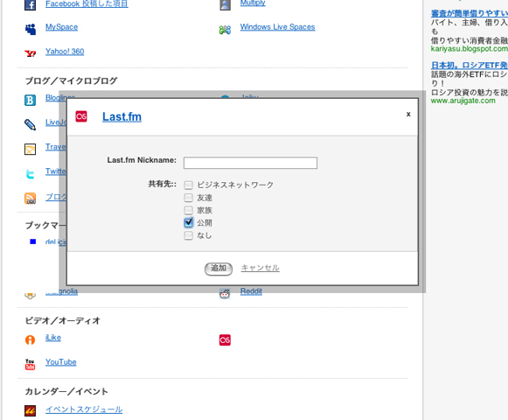Click the Twitter bird icon
This screenshot has height=420, width=508.
tap(30, 174)
